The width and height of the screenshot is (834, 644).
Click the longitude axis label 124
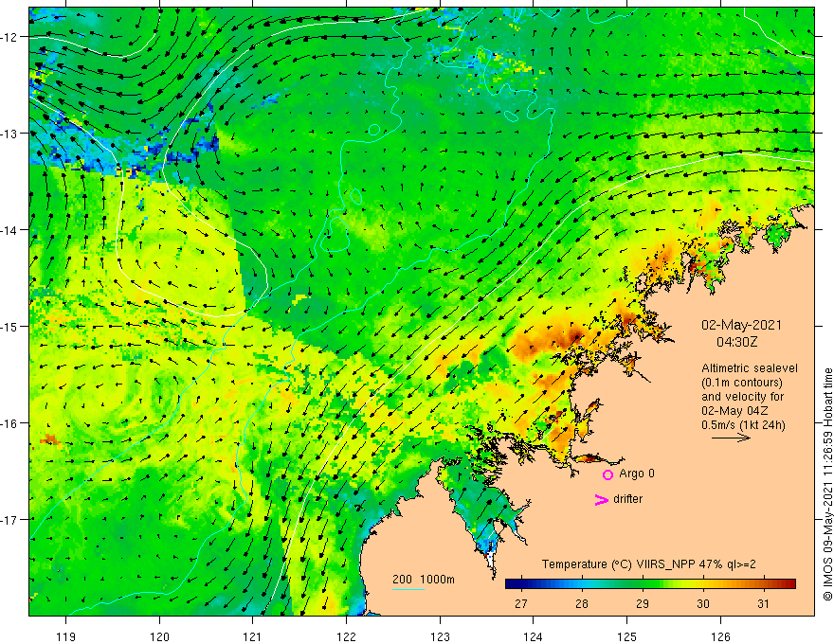[534, 636]
